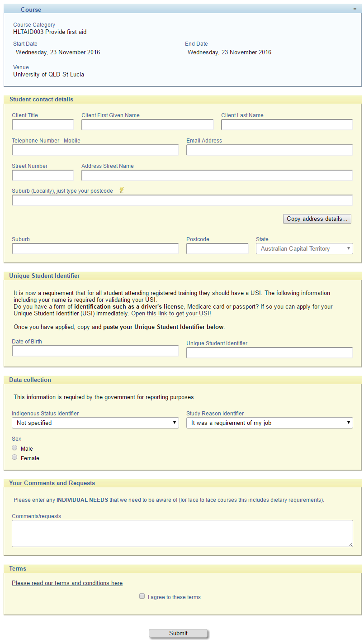The width and height of the screenshot is (364, 643).
Task: Click the lightning bolt icon beside the suburb label
Action: [122, 190]
